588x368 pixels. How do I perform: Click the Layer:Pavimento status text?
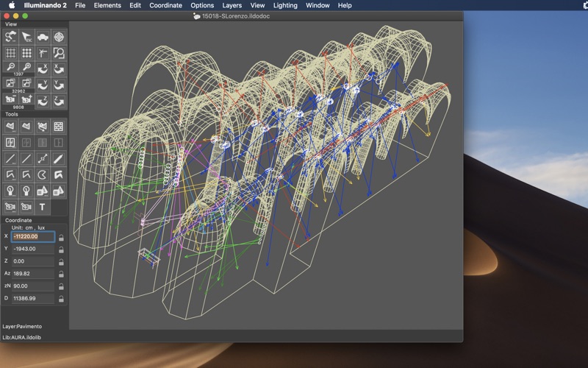click(x=22, y=326)
